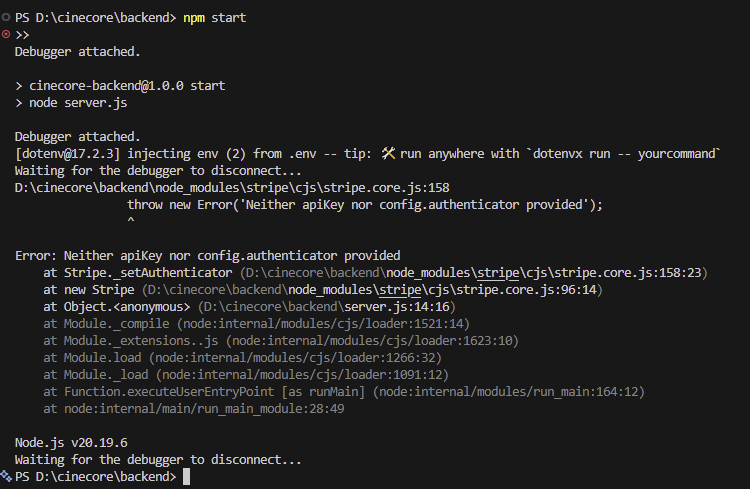Click the loader:1091:12 Module._load trace entry

pyautogui.click(x=295, y=375)
